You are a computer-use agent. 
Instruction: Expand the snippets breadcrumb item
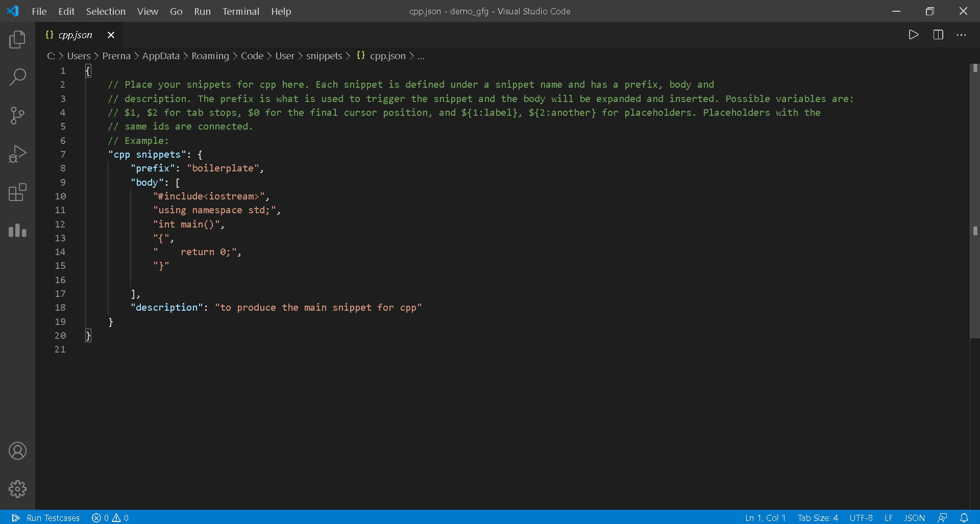[x=324, y=56]
